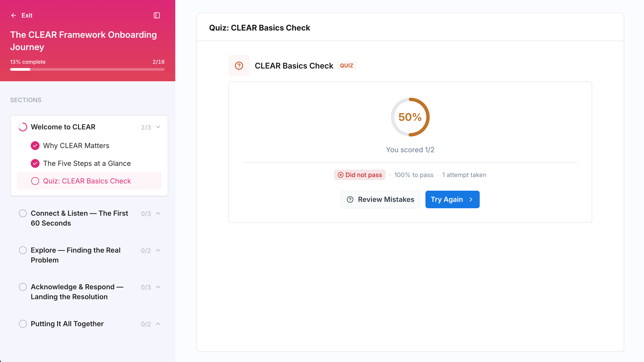Open Acknowledge & Respond — Landing the Resolution
This screenshot has width=644, height=362.
[77, 292]
